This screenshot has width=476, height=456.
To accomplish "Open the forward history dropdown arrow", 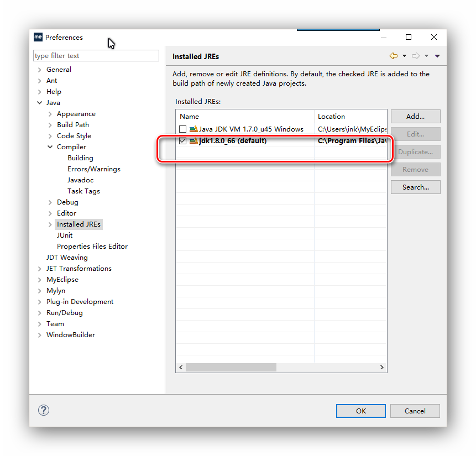I will point(426,56).
